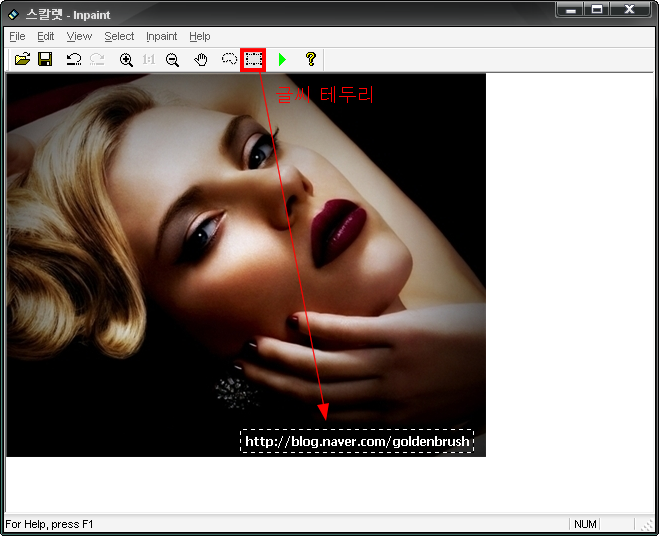Screen dimensions: 659x536
Task: Open the View menu
Action: tap(79, 36)
